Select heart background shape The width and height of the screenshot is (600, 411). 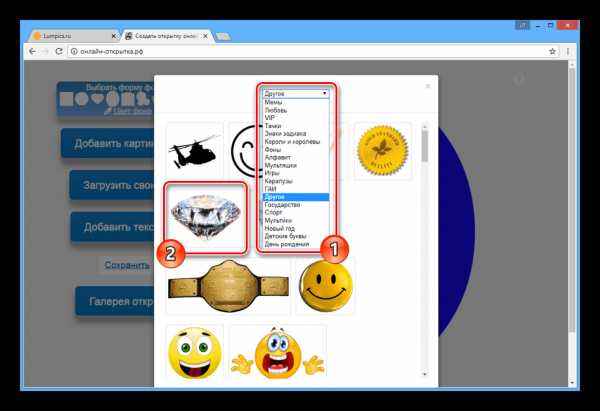[x=97, y=99]
